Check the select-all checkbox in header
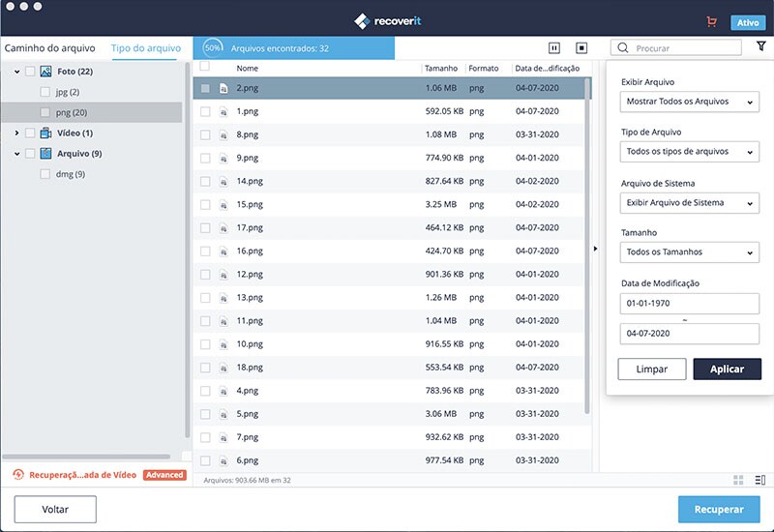 point(205,66)
